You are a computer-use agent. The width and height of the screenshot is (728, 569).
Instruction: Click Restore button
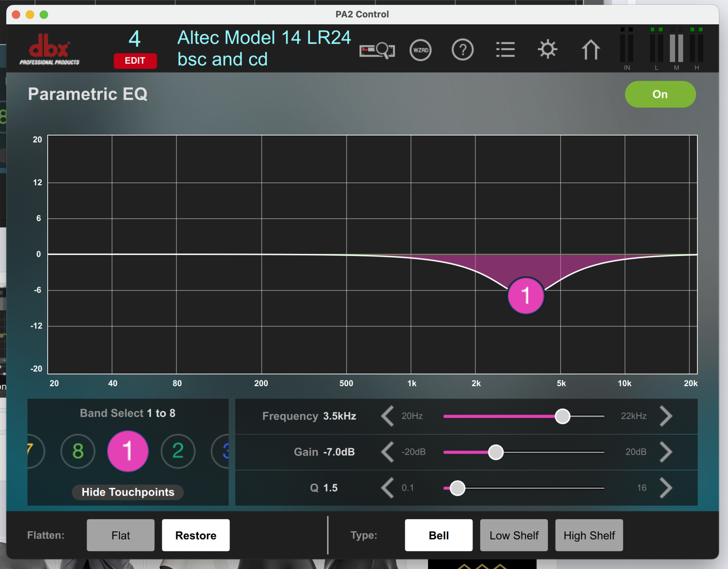pyautogui.click(x=196, y=535)
